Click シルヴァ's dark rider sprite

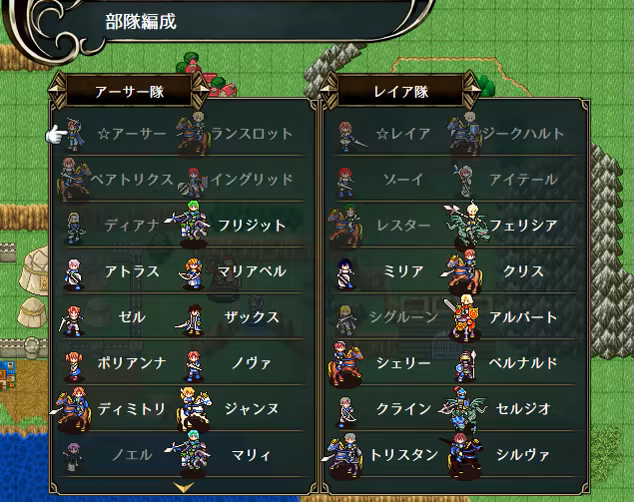[464, 455]
